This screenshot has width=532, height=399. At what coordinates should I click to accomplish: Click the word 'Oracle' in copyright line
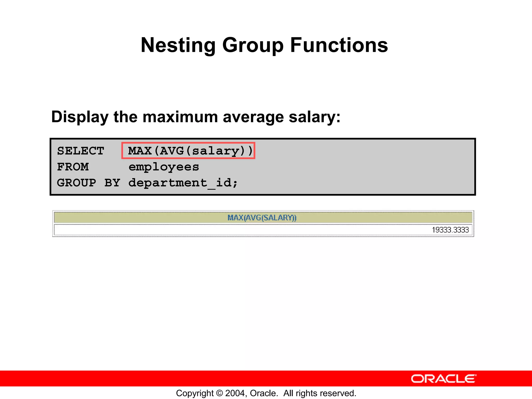pyautogui.click(x=263, y=393)
